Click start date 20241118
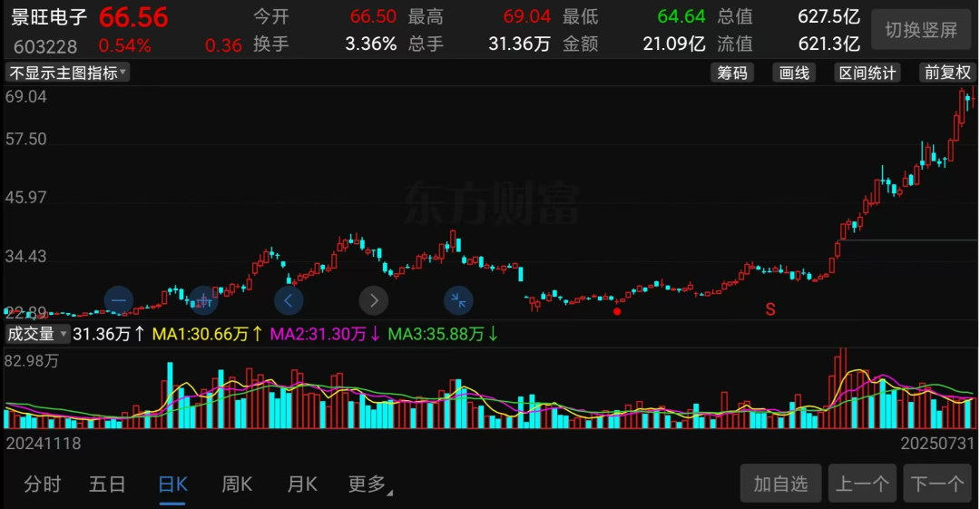980x509 pixels. click(44, 444)
